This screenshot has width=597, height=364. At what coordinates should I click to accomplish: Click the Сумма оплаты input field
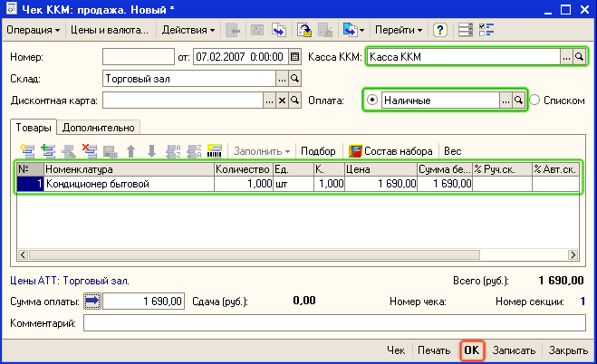click(x=143, y=302)
